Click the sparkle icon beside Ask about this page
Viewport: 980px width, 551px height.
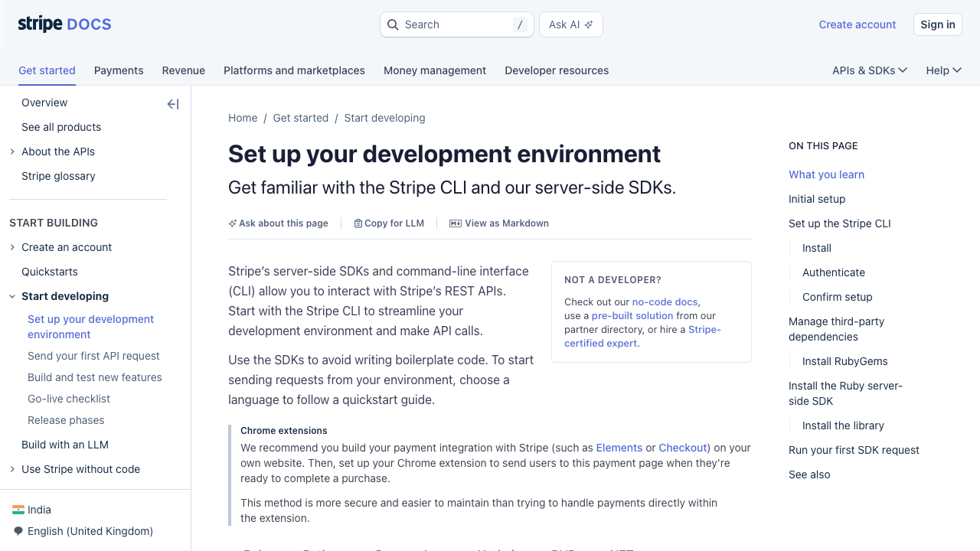(233, 223)
